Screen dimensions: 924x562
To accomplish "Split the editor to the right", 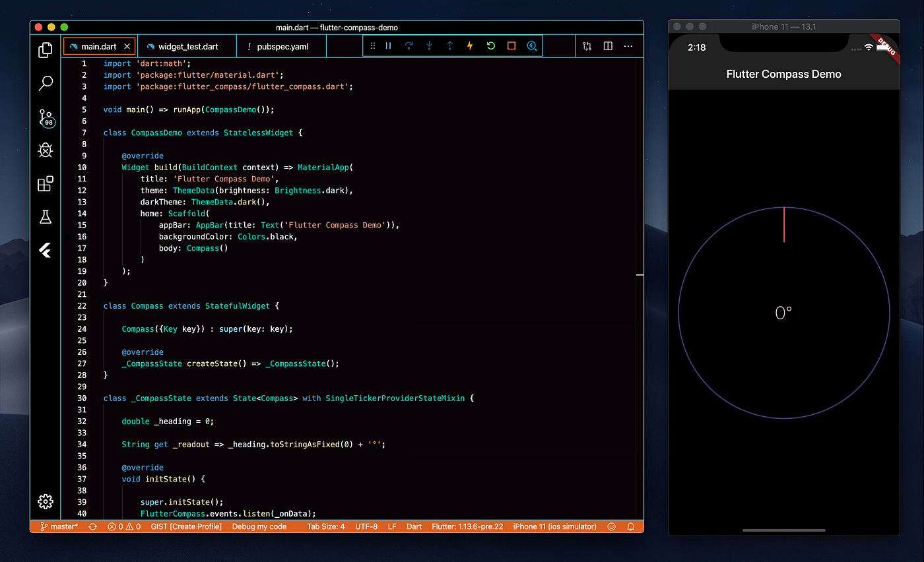I will point(608,46).
